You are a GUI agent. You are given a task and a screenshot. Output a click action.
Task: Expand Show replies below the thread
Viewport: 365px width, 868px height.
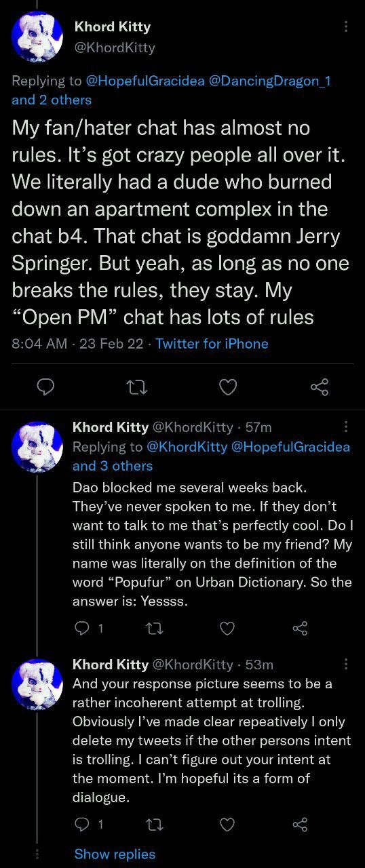[115, 854]
